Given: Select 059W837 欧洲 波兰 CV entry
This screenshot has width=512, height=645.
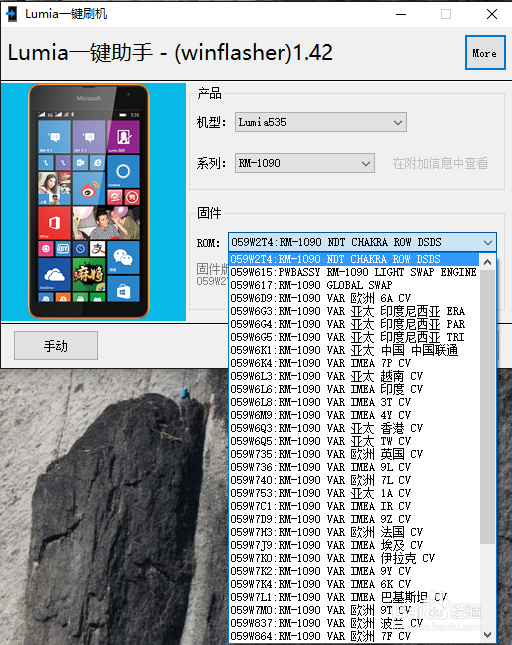Looking at the screenshot, I should 354,623.
